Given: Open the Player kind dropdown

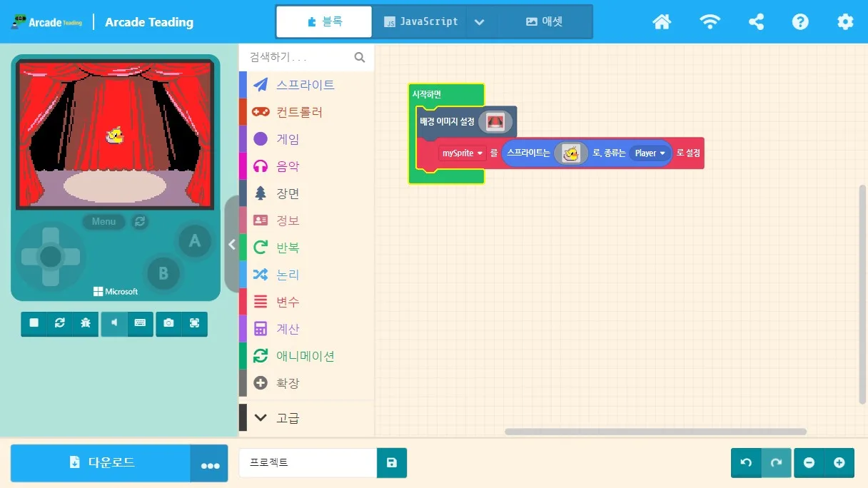Looking at the screenshot, I should click(x=650, y=153).
